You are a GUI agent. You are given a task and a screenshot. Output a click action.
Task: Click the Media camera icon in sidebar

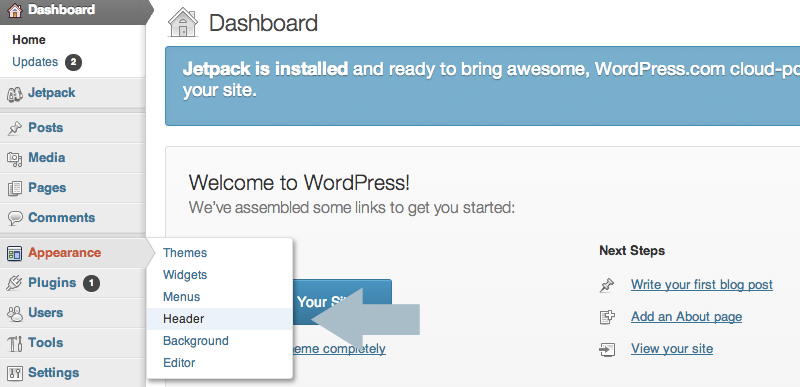[x=15, y=159]
